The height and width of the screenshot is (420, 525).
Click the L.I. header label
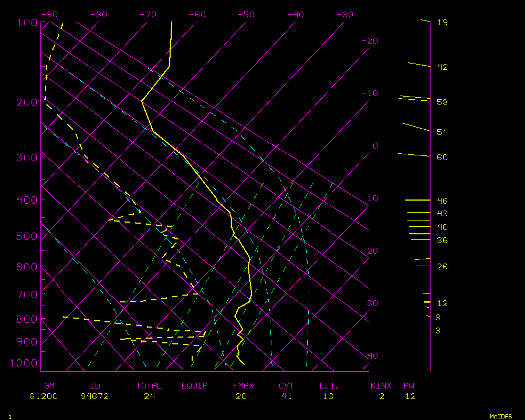pos(329,386)
